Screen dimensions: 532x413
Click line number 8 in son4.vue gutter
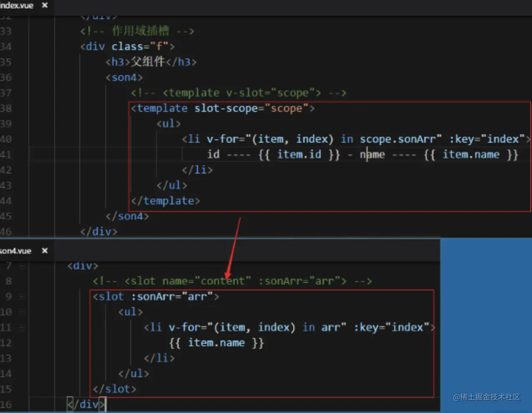(x=8, y=281)
